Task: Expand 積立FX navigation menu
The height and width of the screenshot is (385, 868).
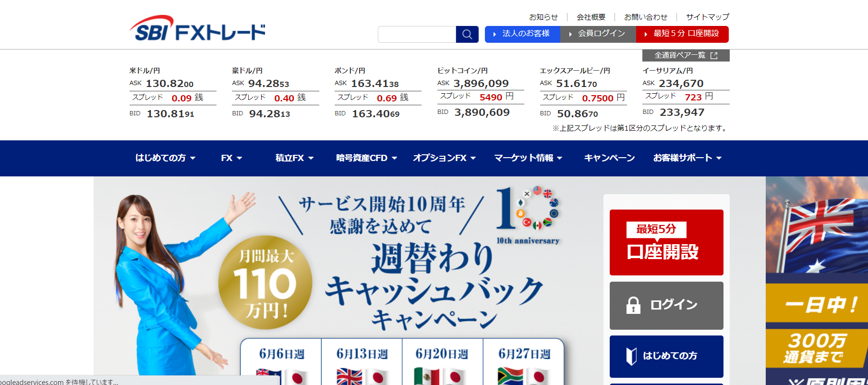Action: (x=294, y=158)
